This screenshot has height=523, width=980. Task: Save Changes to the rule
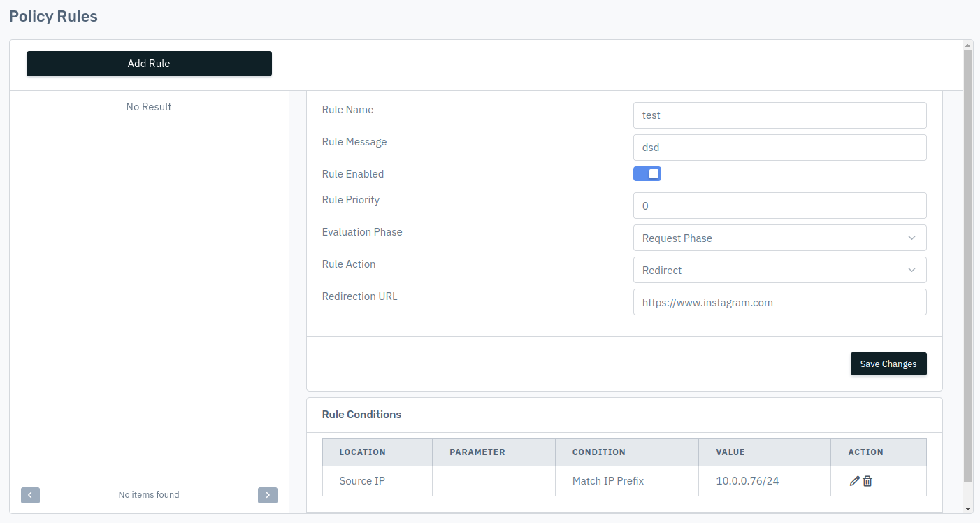888,364
